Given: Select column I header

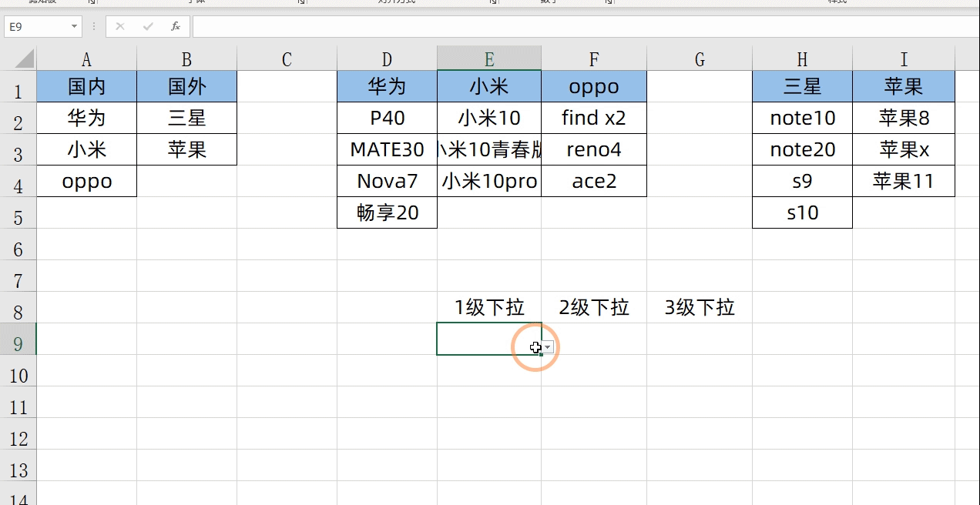Looking at the screenshot, I should pos(904,59).
